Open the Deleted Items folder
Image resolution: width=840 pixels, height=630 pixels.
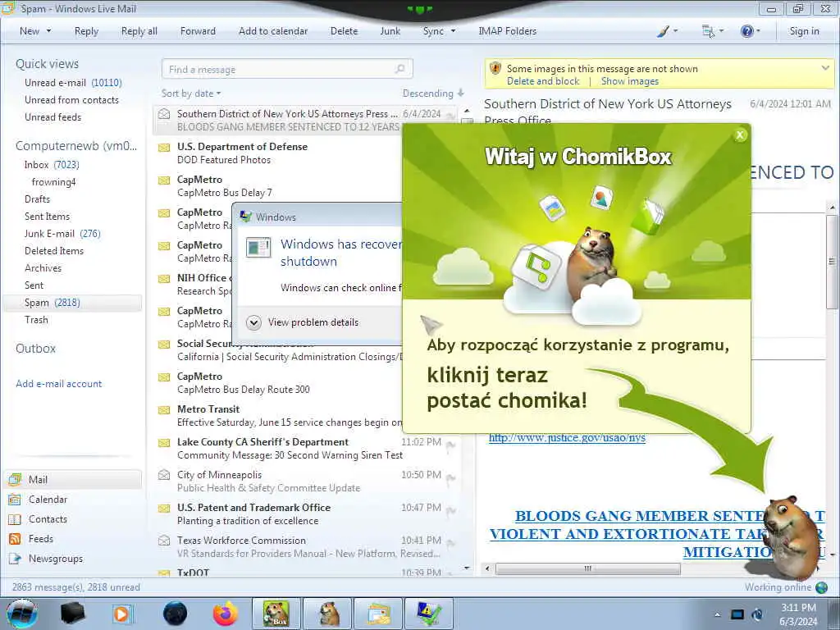pos(54,251)
